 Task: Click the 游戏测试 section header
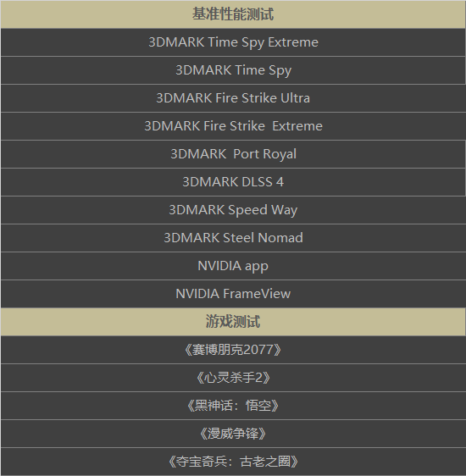233,322
